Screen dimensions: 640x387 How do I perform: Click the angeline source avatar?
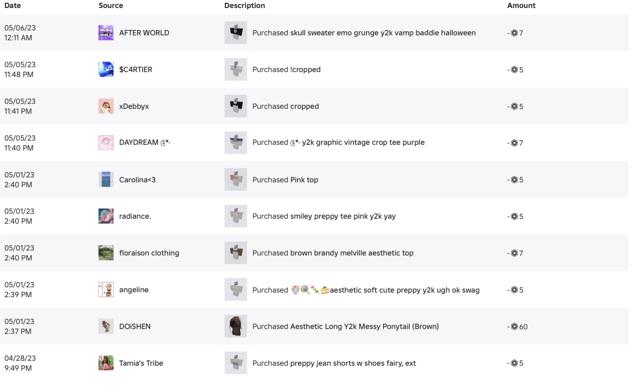(x=106, y=289)
